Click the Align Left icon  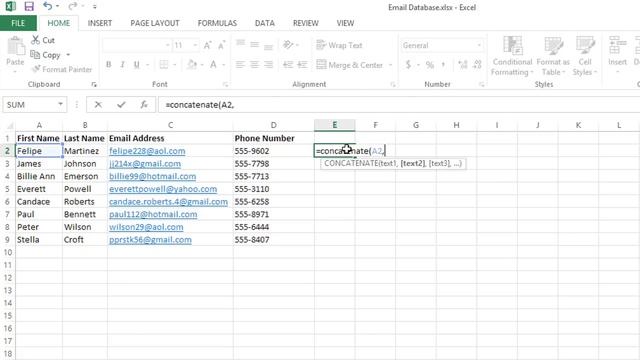click(x=240, y=64)
